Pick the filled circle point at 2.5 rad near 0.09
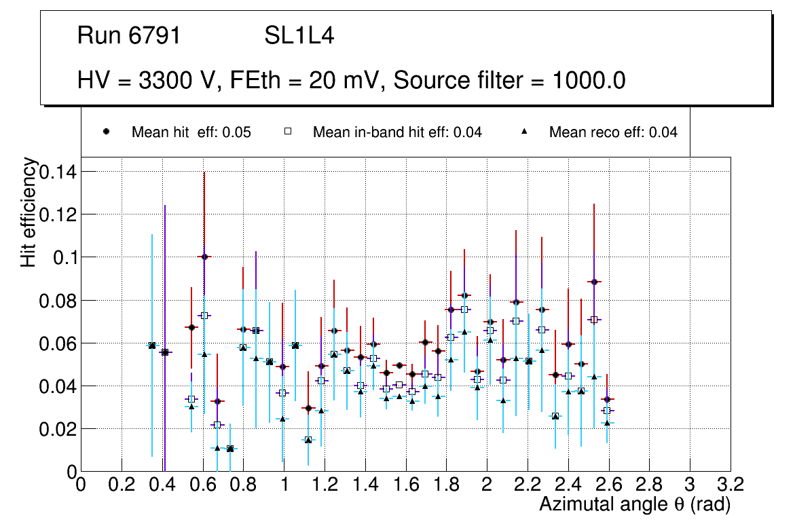The width and height of the screenshot is (812, 524). (x=595, y=282)
